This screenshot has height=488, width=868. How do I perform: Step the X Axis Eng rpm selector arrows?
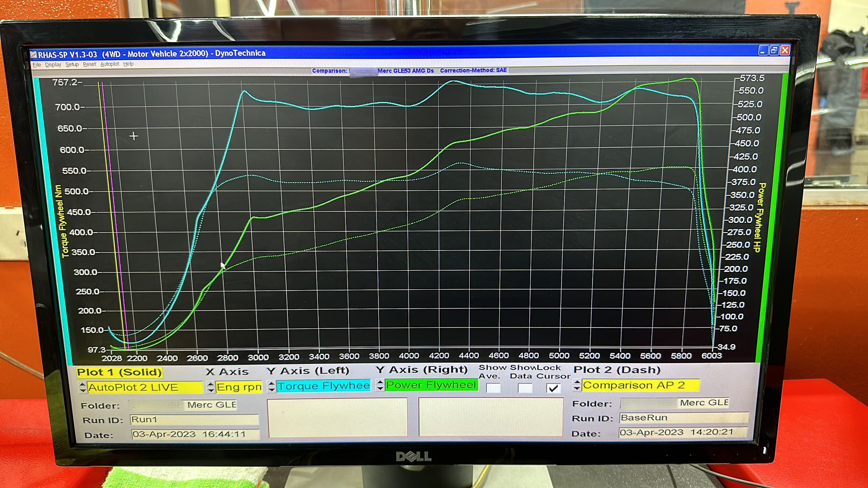[x=211, y=387]
